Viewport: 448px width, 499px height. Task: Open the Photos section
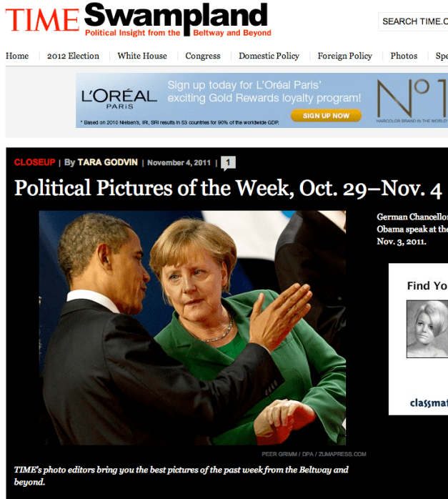coord(404,56)
